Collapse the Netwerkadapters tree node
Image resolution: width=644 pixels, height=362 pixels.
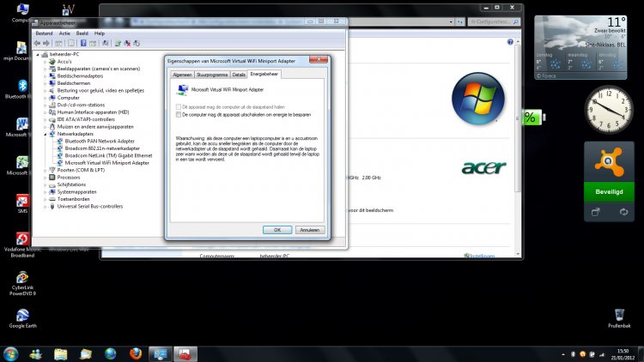tap(45, 134)
